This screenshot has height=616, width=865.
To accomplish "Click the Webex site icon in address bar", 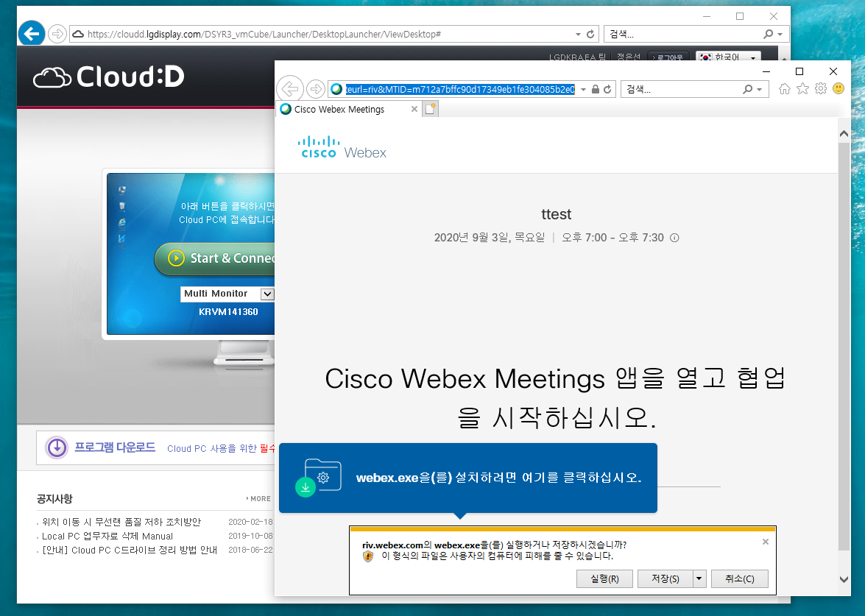I will (x=336, y=89).
